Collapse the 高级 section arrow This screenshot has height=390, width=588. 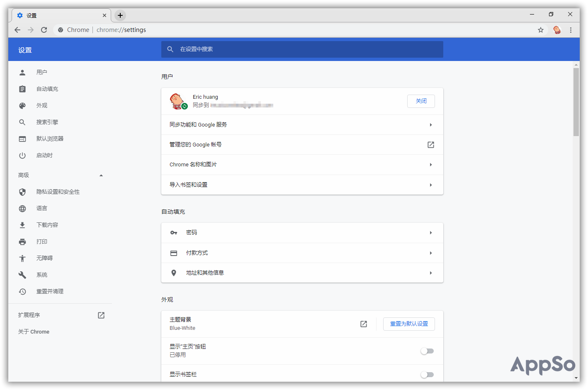point(101,175)
